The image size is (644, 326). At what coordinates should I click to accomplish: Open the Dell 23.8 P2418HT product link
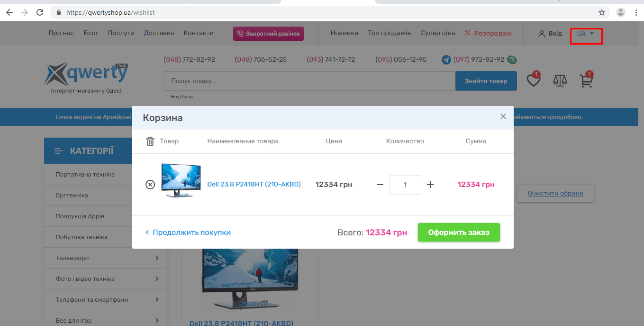click(x=254, y=184)
